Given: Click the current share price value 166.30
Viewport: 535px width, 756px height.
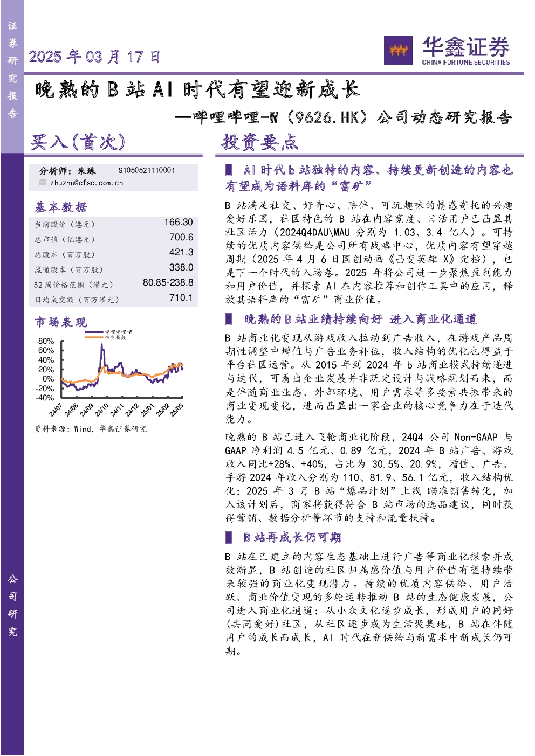Looking at the screenshot, I should [179, 222].
